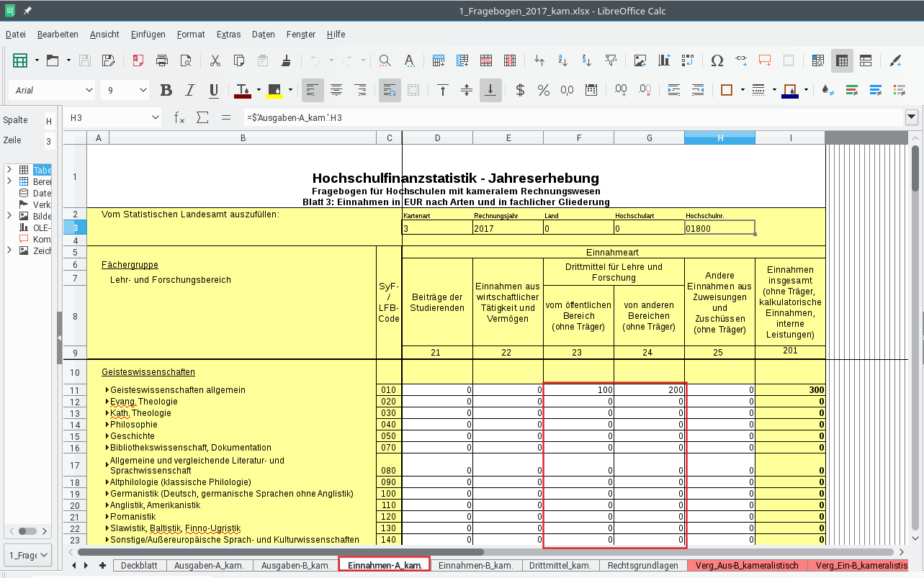Click the Print icon

tap(162, 60)
